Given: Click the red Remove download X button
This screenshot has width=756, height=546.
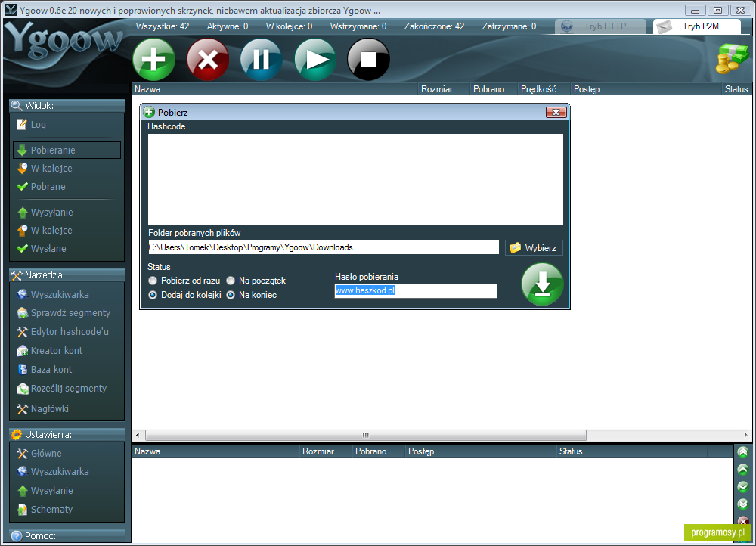Looking at the screenshot, I should (208, 59).
